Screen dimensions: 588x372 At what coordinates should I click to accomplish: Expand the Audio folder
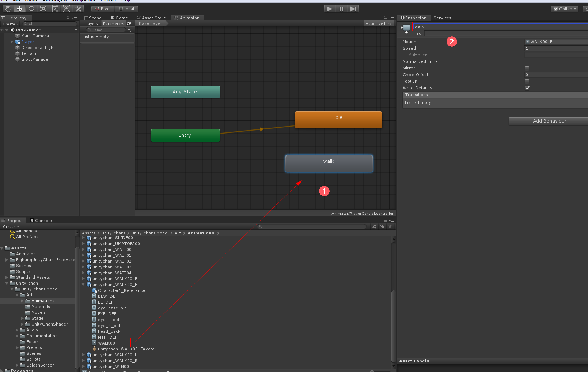click(x=17, y=330)
